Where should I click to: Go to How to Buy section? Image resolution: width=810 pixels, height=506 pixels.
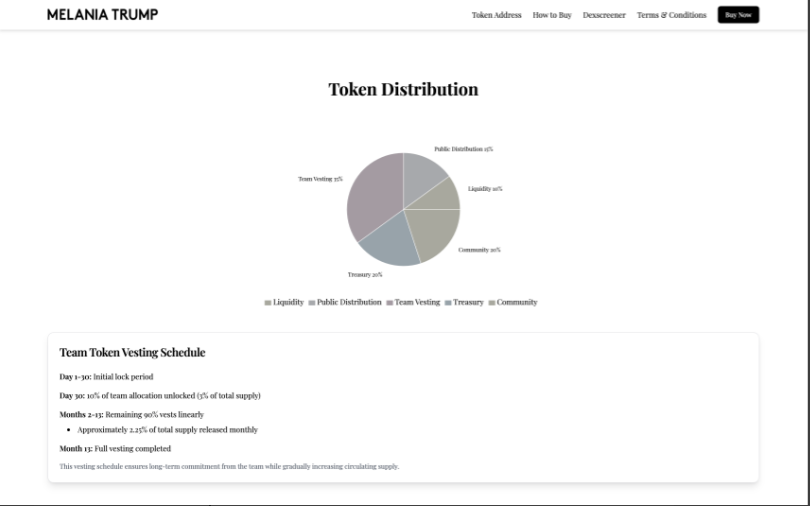pos(552,15)
